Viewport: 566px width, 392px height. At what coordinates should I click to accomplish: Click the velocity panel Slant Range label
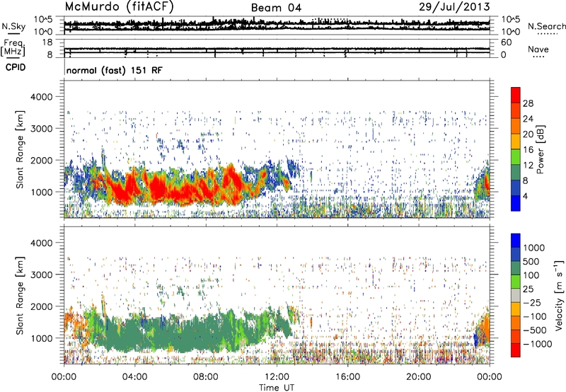click(20, 295)
